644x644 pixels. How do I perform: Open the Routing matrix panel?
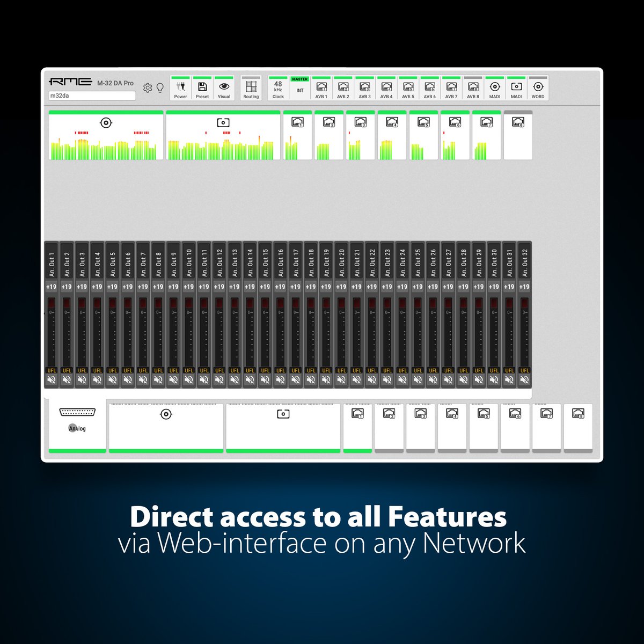251,89
